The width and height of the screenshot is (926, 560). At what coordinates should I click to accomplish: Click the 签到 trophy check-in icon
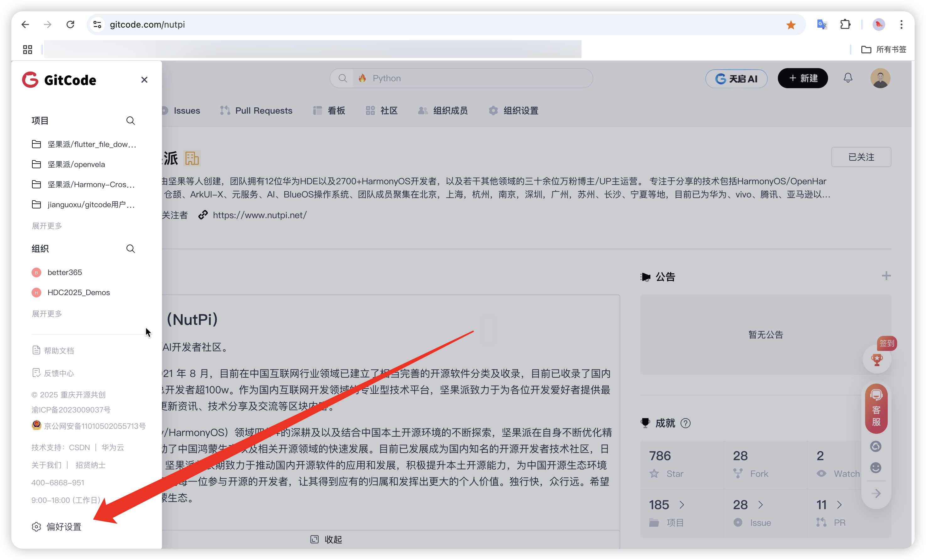click(877, 359)
